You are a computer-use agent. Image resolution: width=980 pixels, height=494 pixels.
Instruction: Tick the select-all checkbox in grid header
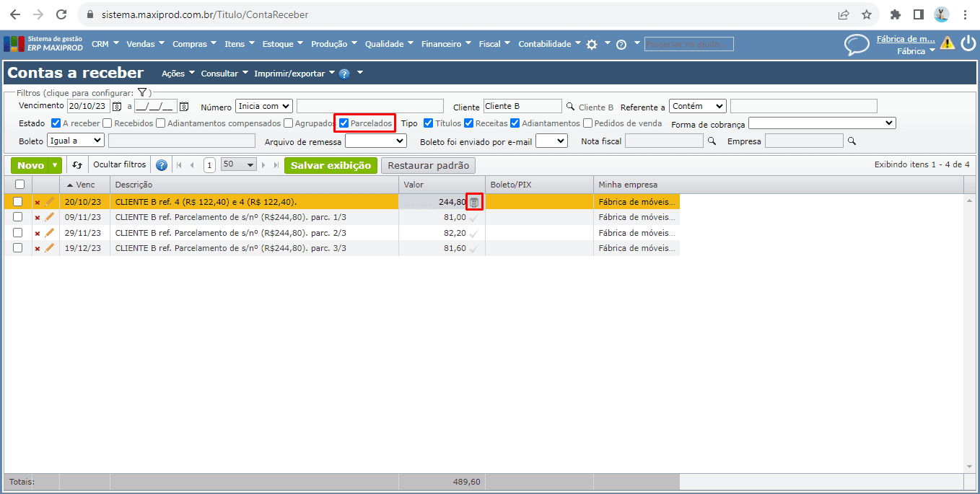coord(19,185)
